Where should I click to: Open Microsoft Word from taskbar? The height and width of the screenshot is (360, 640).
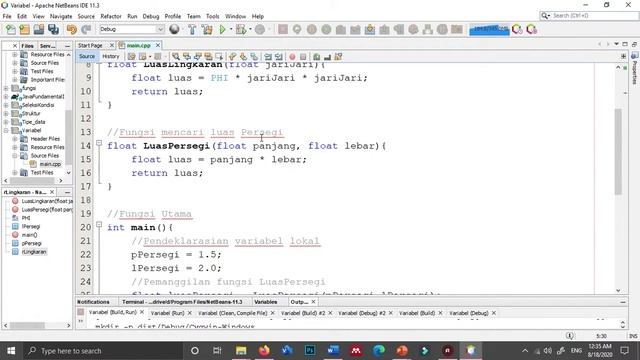tap(333, 351)
